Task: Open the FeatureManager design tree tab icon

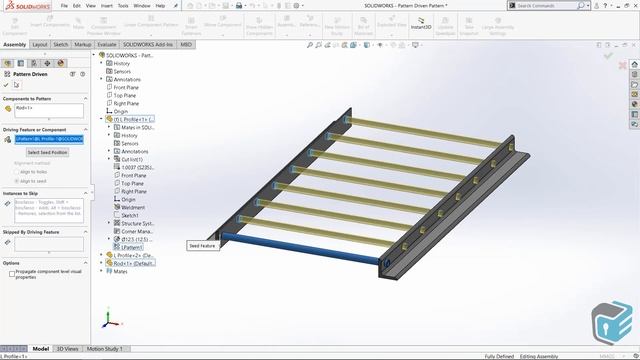Action: [7, 63]
